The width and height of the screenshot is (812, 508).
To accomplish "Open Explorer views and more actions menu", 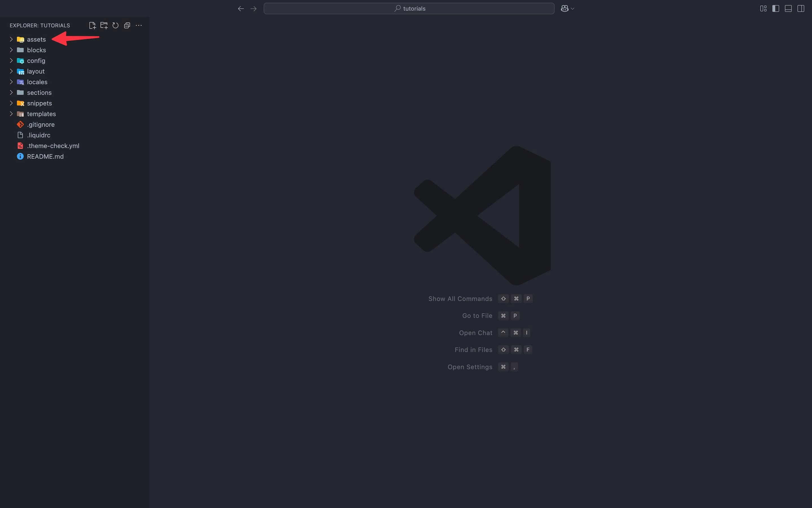I will point(139,25).
